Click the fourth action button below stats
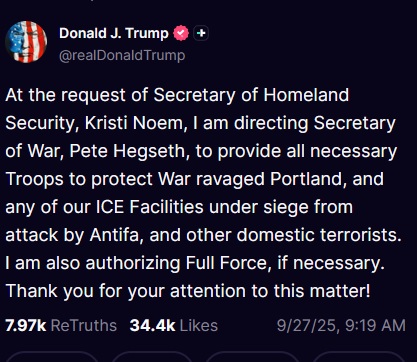 tap(359, 357)
